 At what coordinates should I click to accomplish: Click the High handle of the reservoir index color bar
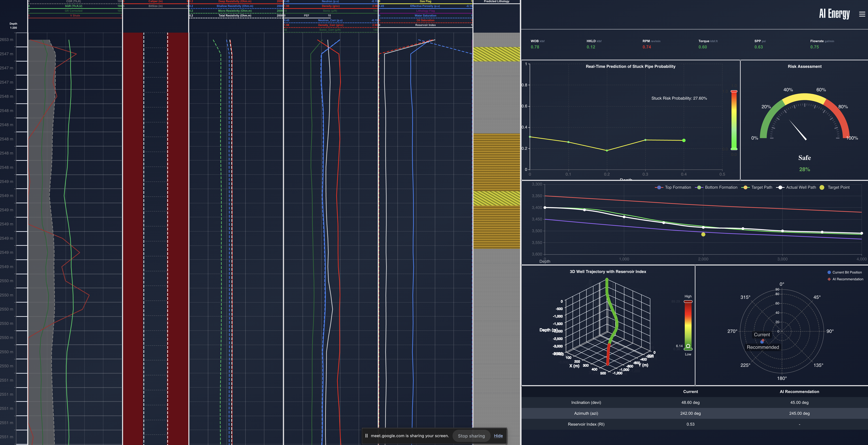click(688, 302)
